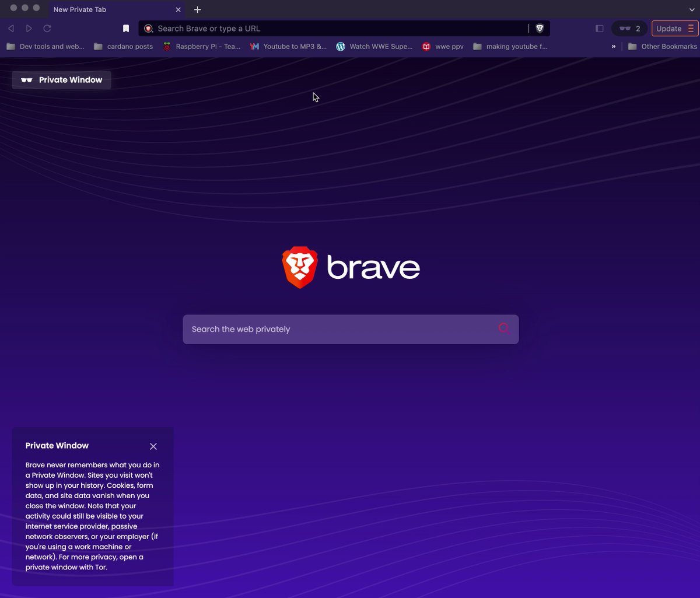
Task: Click the Private Window badge
Action: [x=61, y=80]
